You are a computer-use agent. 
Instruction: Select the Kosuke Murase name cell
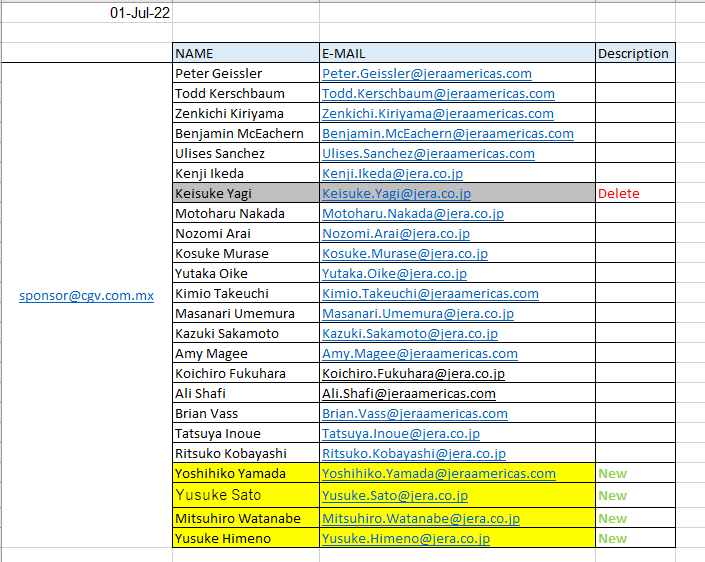(246, 253)
